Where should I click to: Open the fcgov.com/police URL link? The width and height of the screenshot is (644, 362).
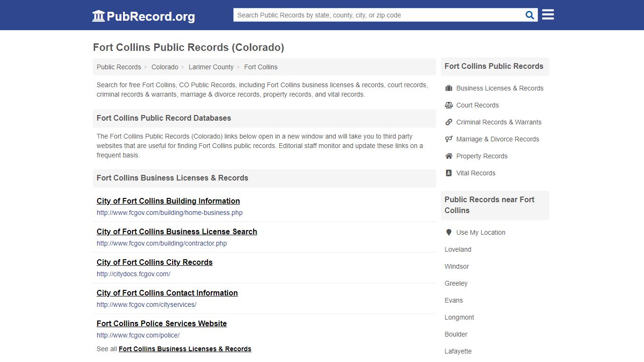[138, 335]
